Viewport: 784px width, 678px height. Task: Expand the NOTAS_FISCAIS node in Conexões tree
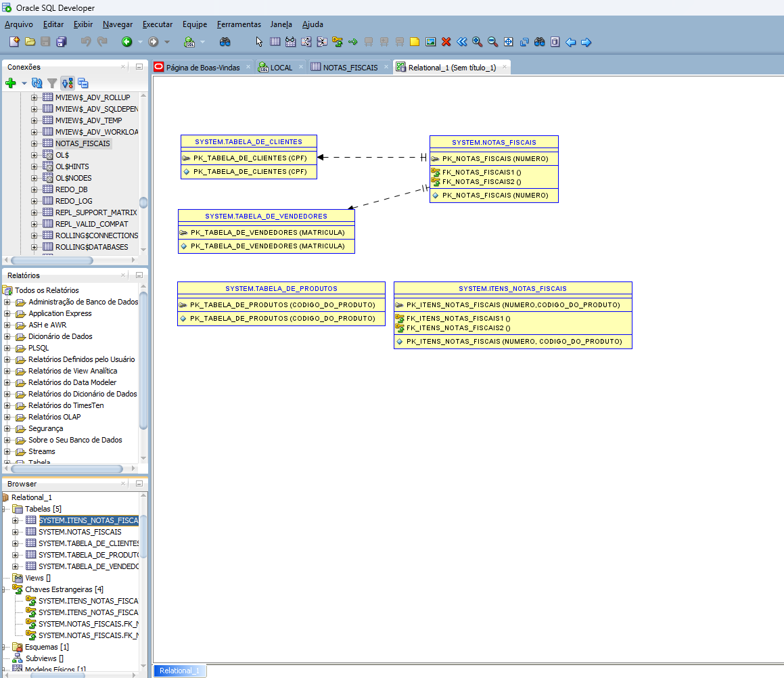click(34, 143)
